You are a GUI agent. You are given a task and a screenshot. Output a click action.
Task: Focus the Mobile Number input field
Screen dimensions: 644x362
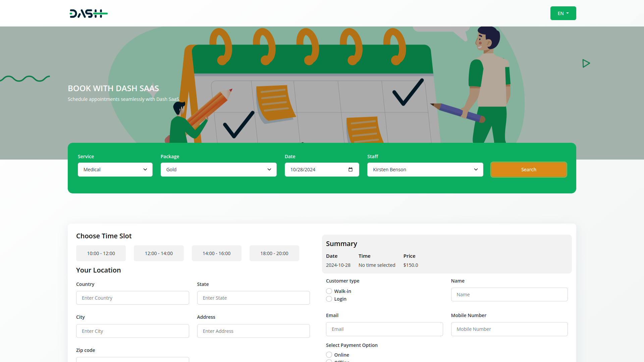[x=509, y=329]
